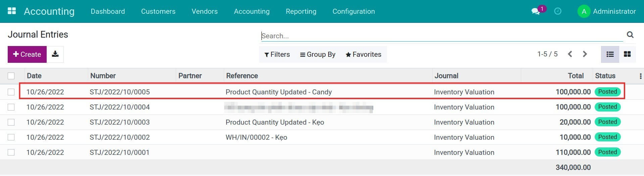
Task: Open the Configuration menu
Action: [353, 11]
